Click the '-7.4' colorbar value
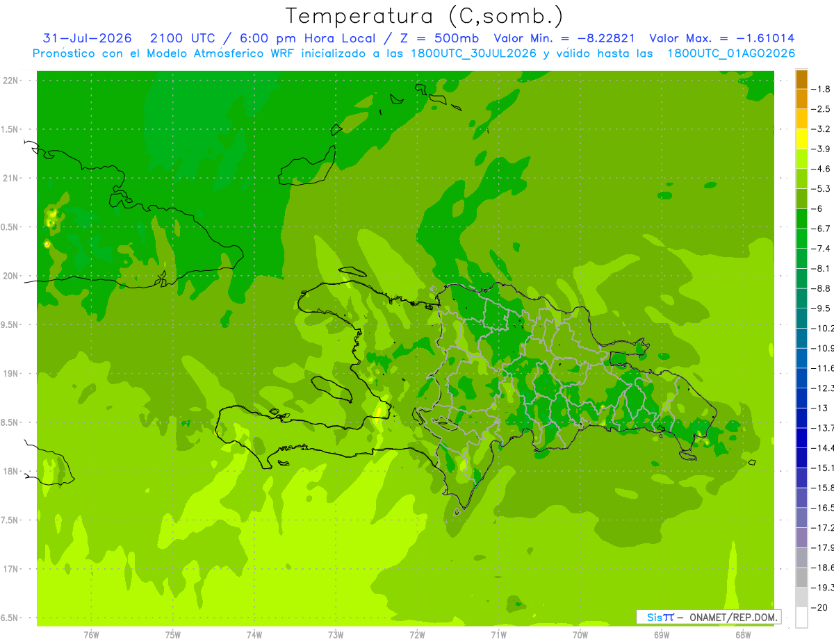The height and width of the screenshot is (644, 834). 821,248
